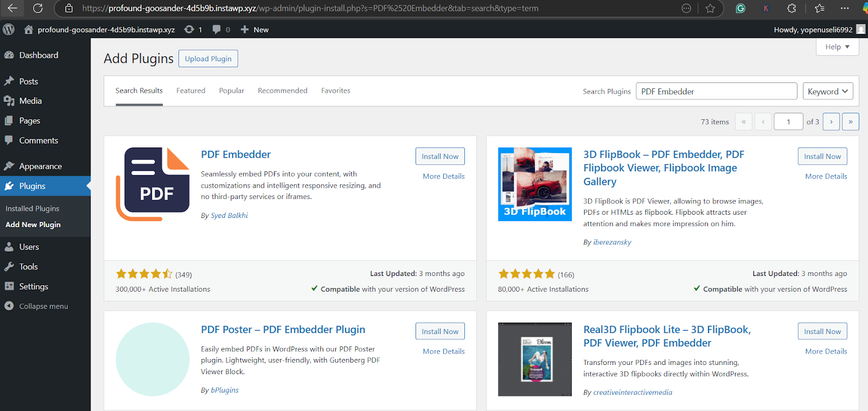Switch to the Featured tab
The image size is (868, 411).
tap(191, 91)
